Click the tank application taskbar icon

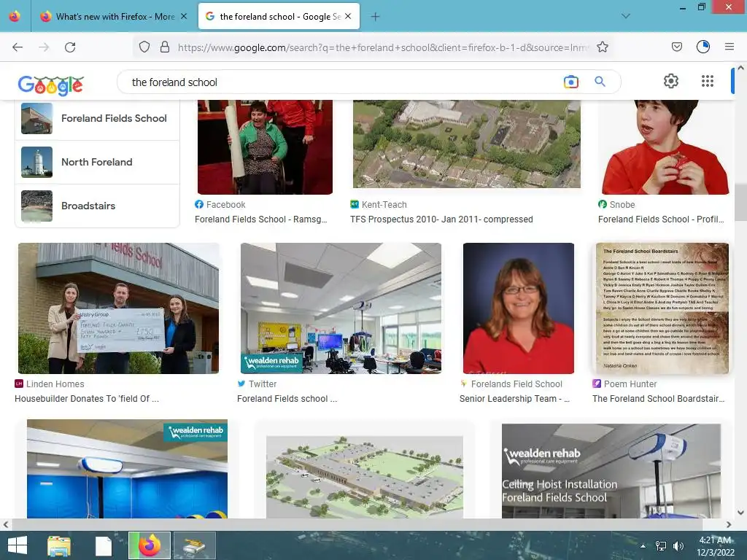point(194,545)
